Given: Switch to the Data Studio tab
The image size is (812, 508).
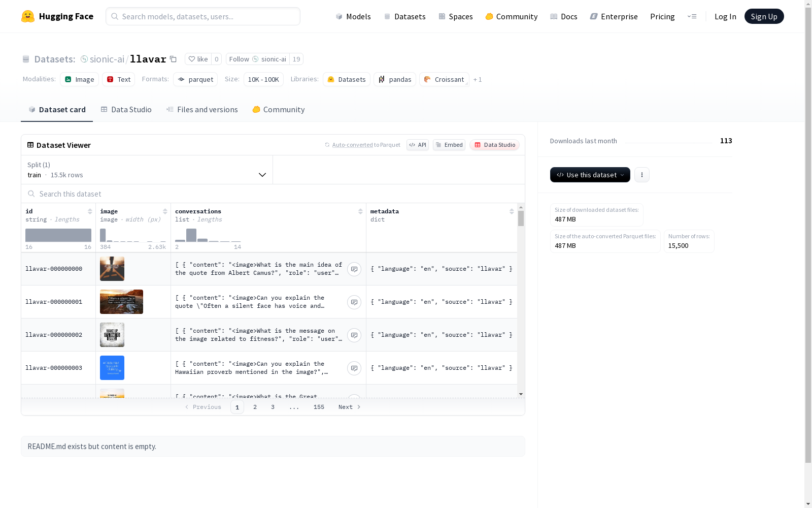Looking at the screenshot, I should (x=126, y=110).
